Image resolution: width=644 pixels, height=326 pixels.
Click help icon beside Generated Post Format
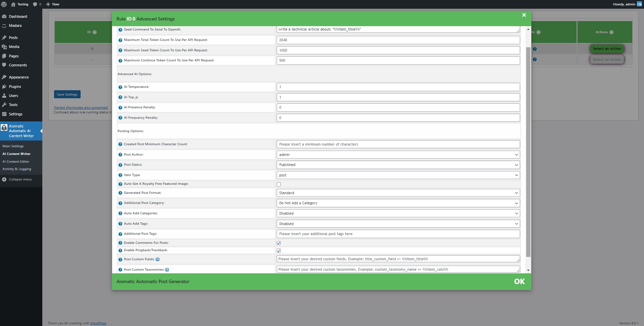[x=120, y=193]
